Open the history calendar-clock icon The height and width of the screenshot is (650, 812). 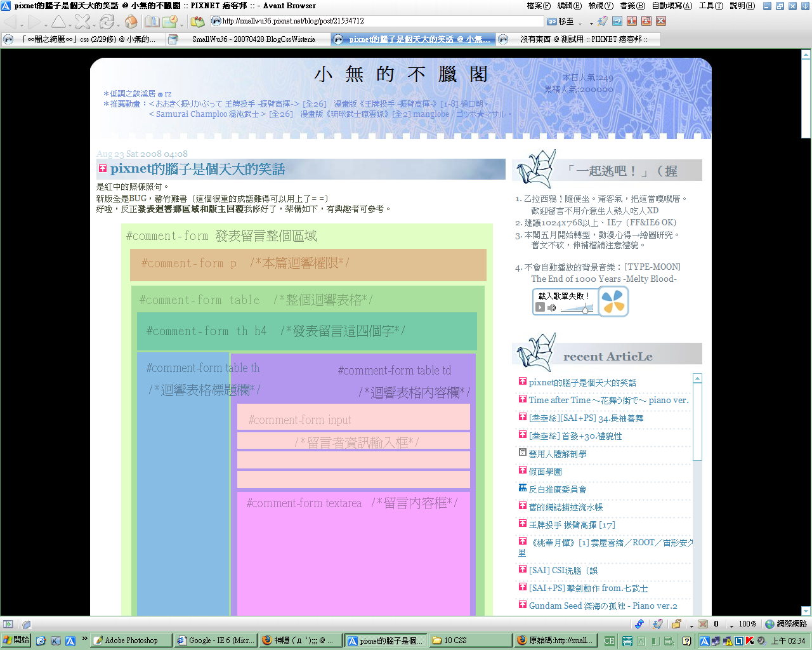(x=169, y=22)
